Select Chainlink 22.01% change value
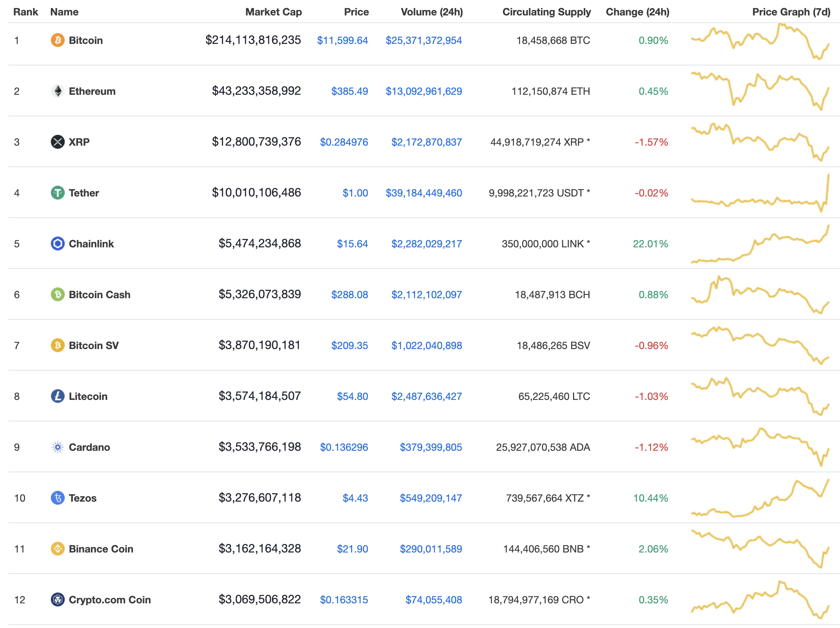Image resolution: width=840 pixels, height=628 pixels. 650,244
